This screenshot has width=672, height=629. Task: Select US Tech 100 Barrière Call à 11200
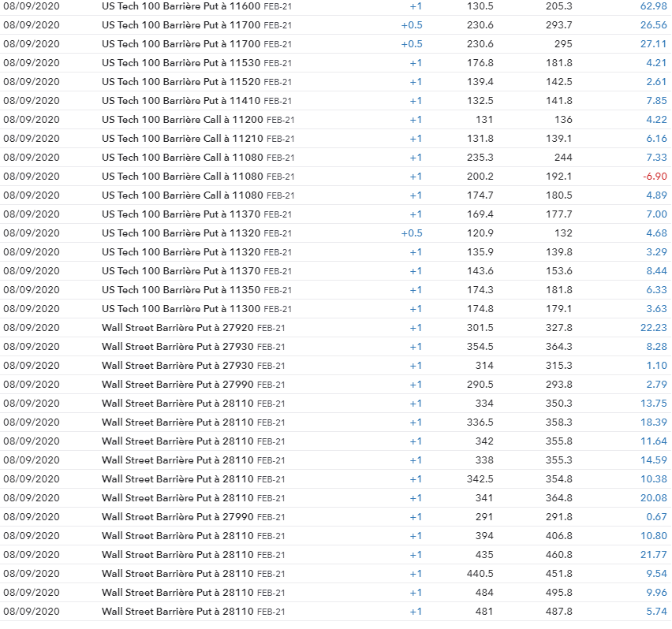tap(198, 120)
